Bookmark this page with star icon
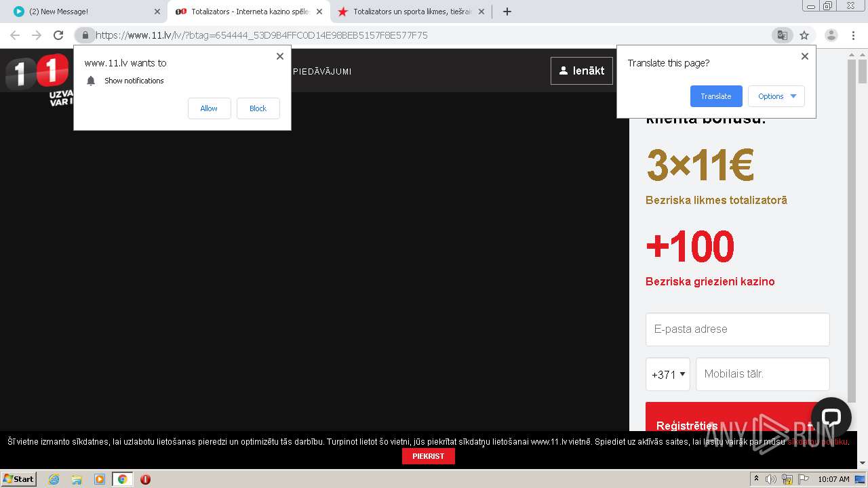Viewport: 868px width, 488px height. [x=804, y=35]
